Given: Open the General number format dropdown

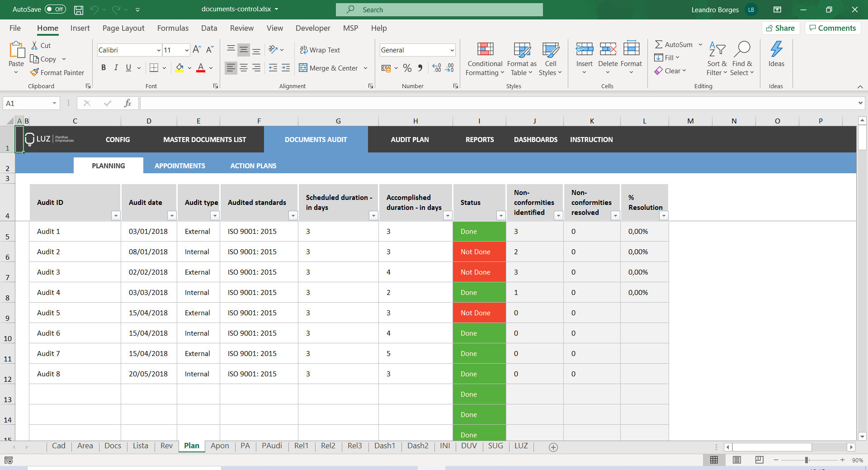Looking at the screenshot, I should click(x=452, y=50).
